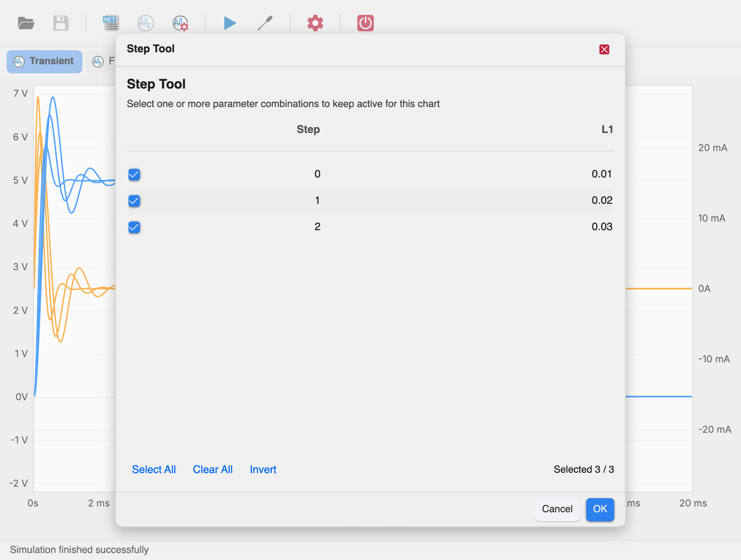Screen dimensions: 741x560
Task: Confirm with the OK button
Action: tap(600, 509)
